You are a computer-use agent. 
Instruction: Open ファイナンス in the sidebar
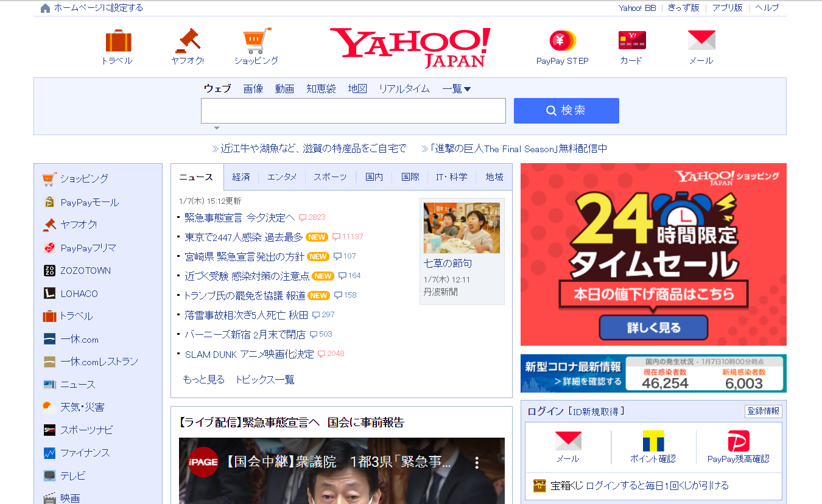[x=85, y=453]
